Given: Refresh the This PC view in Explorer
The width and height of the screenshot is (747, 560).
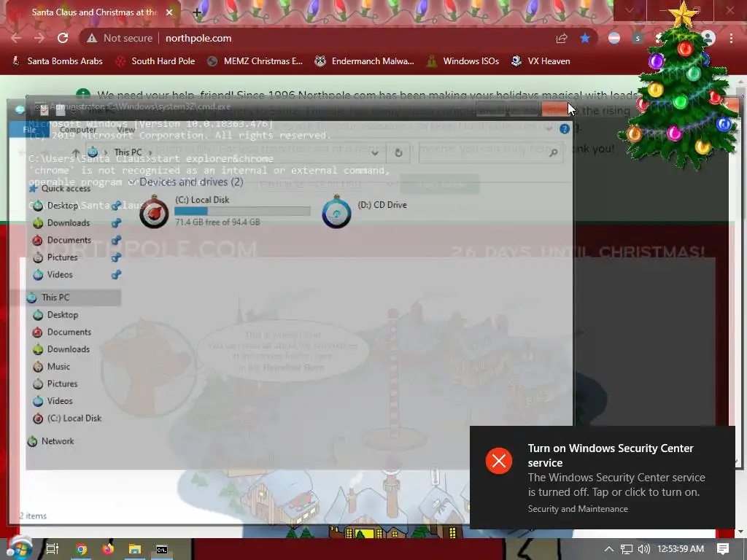Looking at the screenshot, I should (x=398, y=153).
